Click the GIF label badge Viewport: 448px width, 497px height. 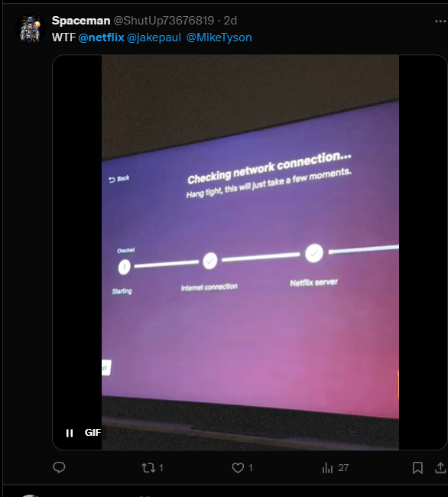(x=93, y=433)
